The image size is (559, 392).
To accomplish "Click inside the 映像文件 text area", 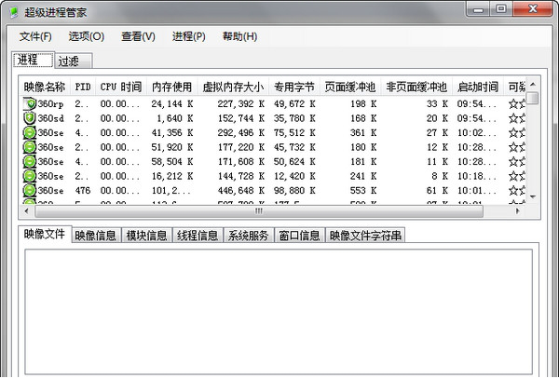I will coord(279,312).
